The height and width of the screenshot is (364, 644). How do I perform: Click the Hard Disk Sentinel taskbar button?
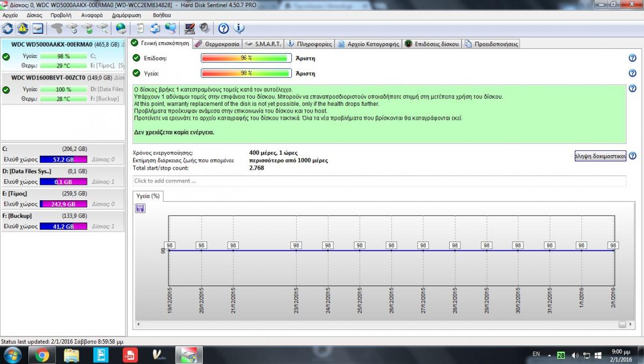pos(188,355)
